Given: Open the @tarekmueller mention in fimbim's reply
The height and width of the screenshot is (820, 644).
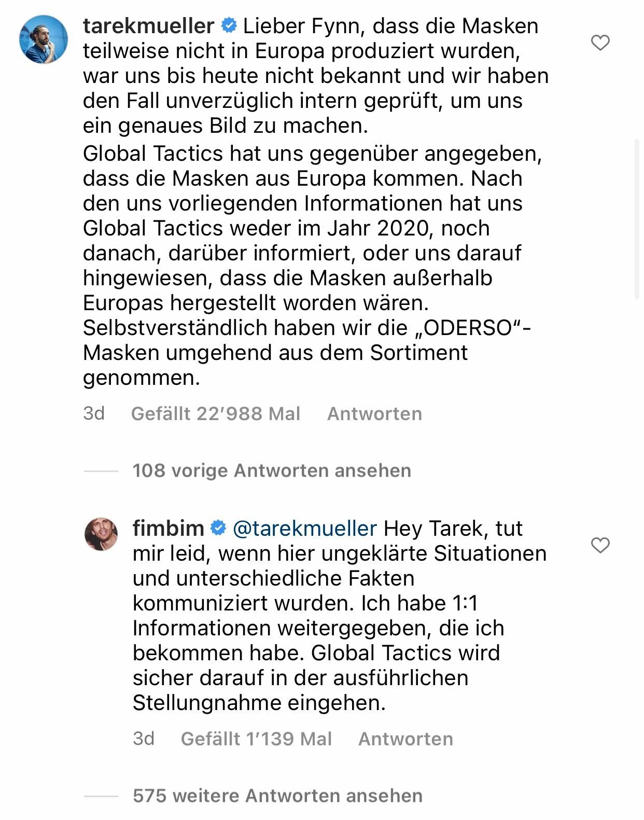Looking at the screenshot, I should click(x=307, y=529).
